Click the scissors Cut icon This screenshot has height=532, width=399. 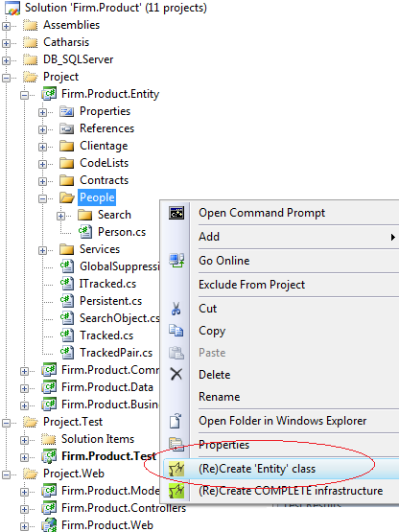pyautogui.click(x=176, y=309)
